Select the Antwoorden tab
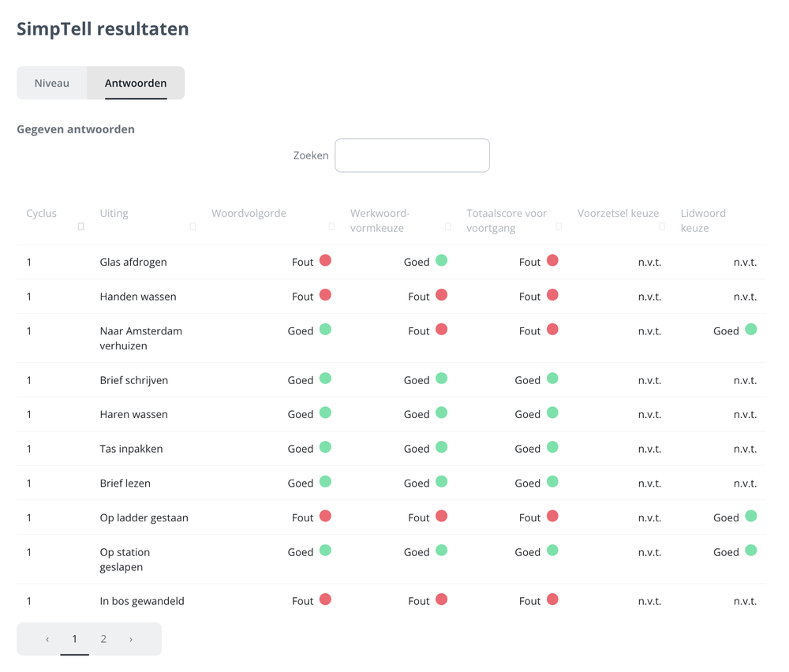Image resolution: width=789 pixels, height=672 pixels. point(136,83)
